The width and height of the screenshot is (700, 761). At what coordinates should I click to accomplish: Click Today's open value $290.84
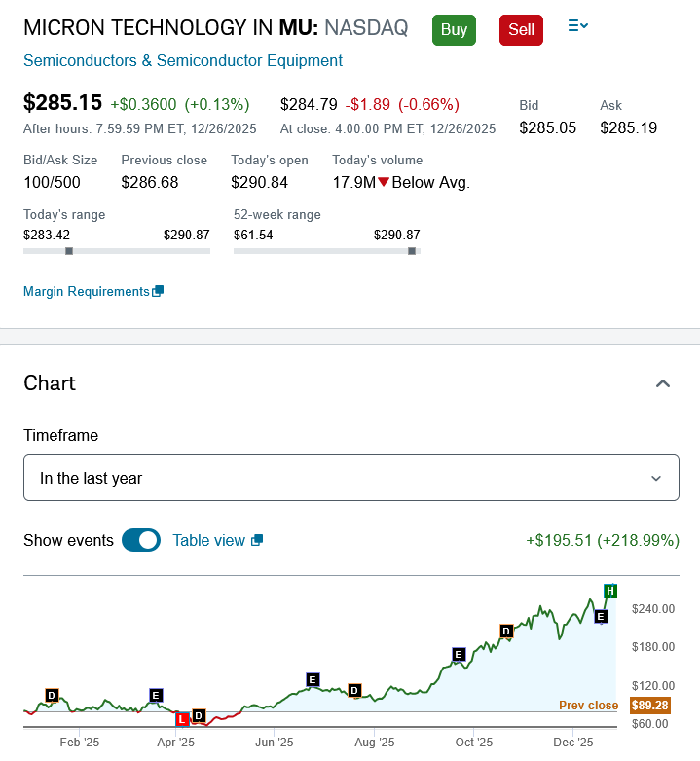(259, 183)
